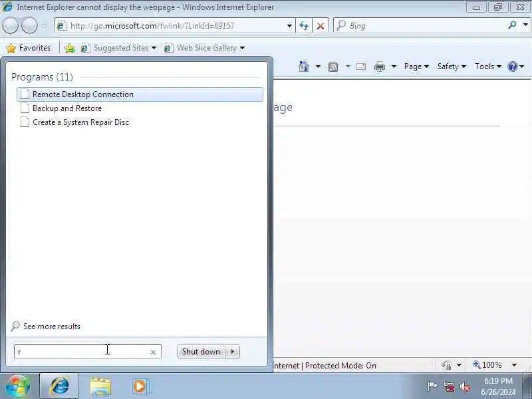Expand the Shut down options arrow

click(233, 352)
